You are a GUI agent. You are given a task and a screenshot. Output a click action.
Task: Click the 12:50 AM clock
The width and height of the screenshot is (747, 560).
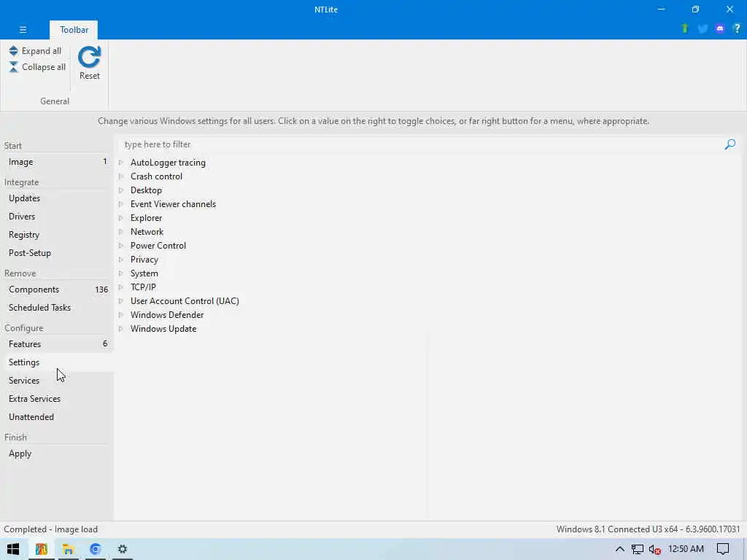[686, 549]
